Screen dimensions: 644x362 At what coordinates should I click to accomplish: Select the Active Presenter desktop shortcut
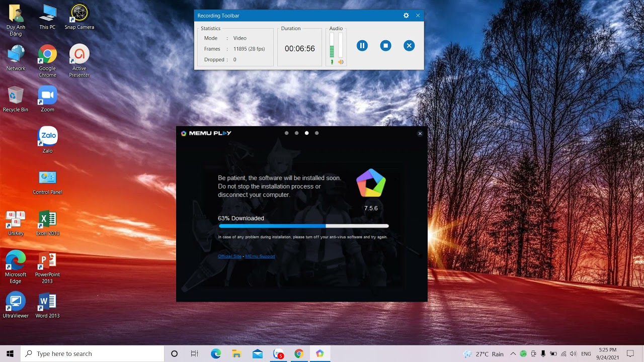point(79,61)
